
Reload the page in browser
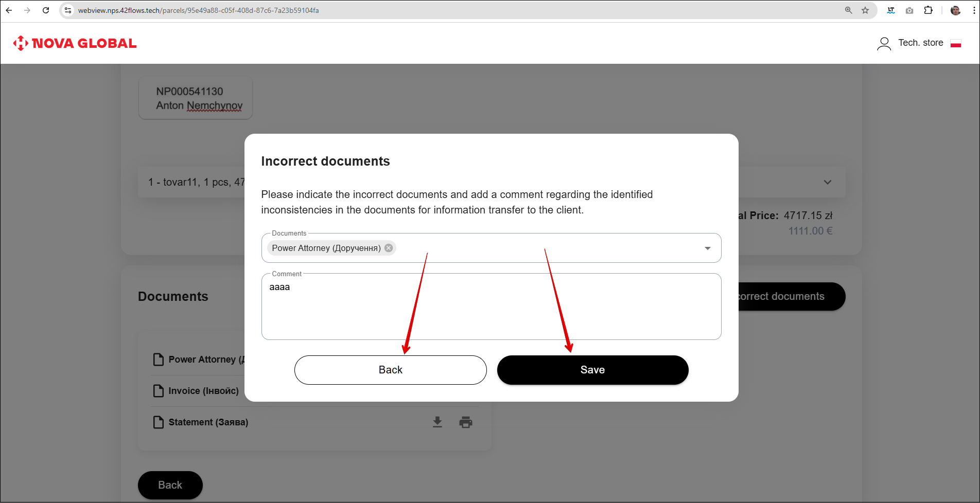46,10
